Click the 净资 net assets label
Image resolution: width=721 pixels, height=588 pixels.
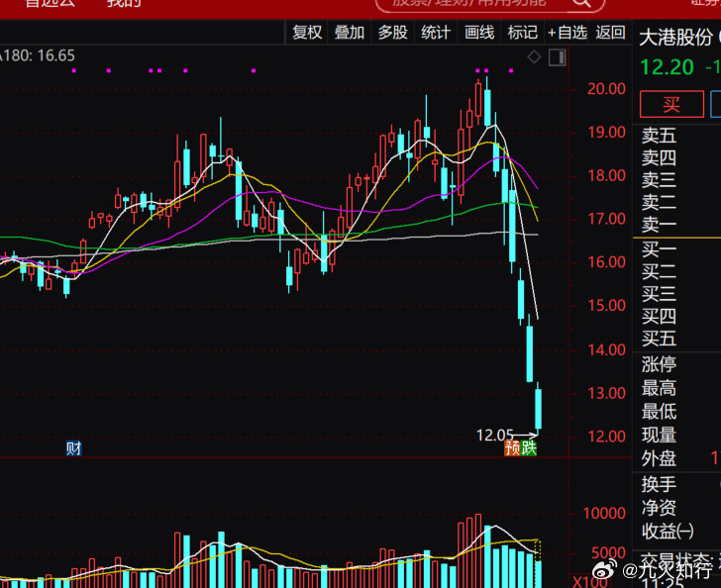[659, 508]
